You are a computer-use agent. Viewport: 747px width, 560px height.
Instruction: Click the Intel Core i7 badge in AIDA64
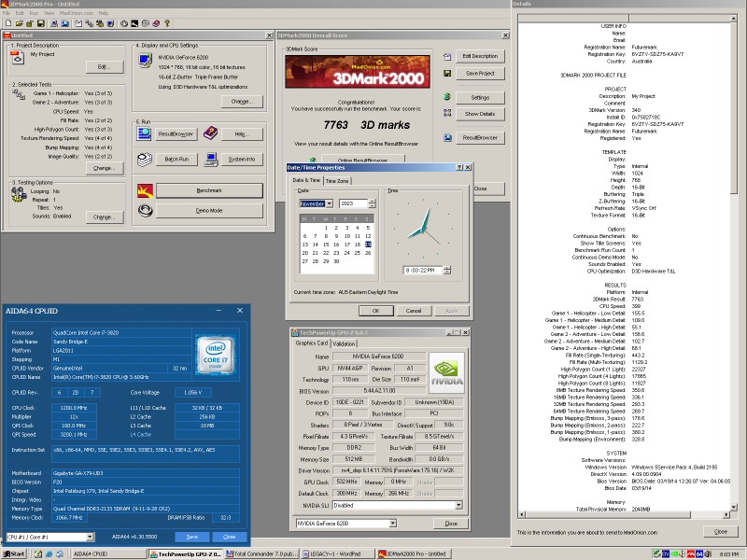(216, 355)
